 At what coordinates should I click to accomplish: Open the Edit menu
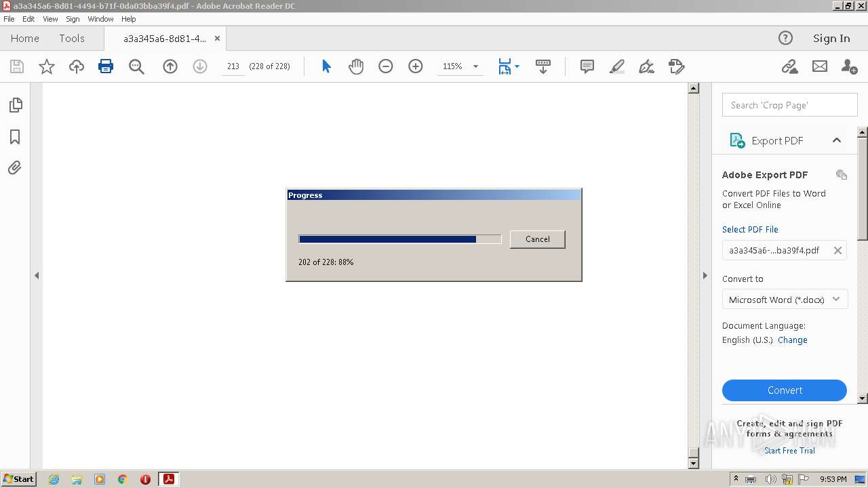(x=28, y=19)
